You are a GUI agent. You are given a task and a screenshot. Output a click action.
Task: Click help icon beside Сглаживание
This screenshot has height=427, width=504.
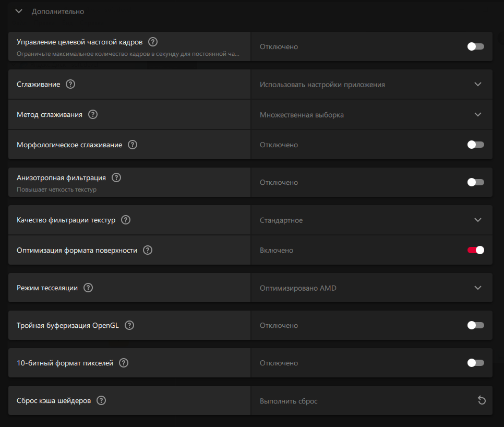click(x=70, y=84)
